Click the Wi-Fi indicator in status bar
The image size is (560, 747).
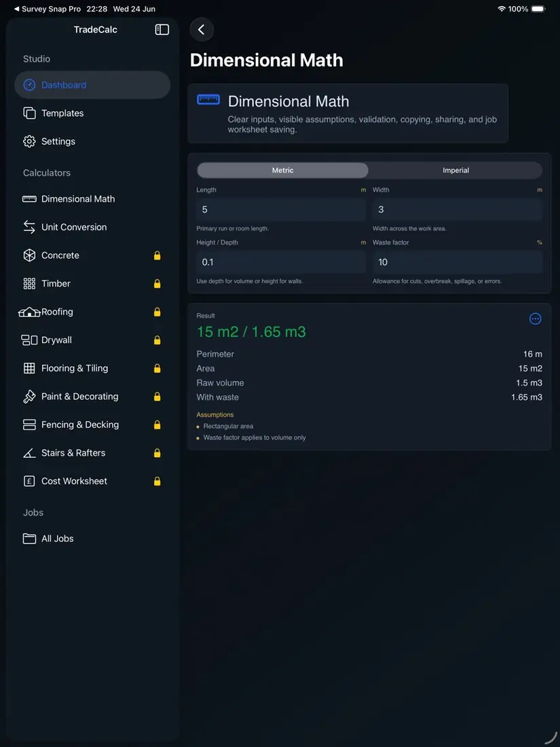(502, 9)
